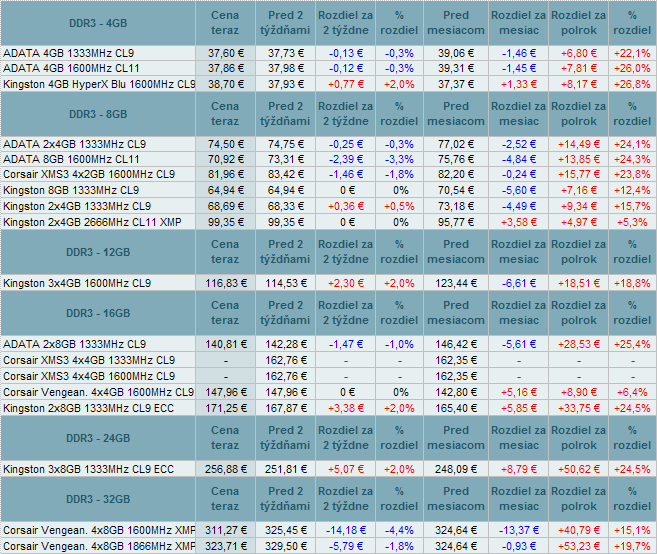The width and height of the screenshot is (657, 554).
Task: Click current price 116,83 € cell
Action: coord(226,283)
